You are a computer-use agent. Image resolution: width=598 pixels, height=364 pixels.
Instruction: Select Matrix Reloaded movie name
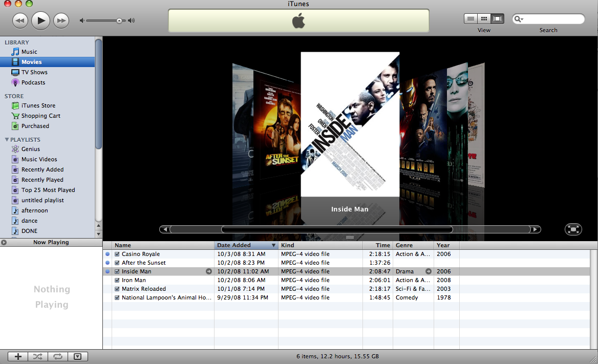(144, 289)
